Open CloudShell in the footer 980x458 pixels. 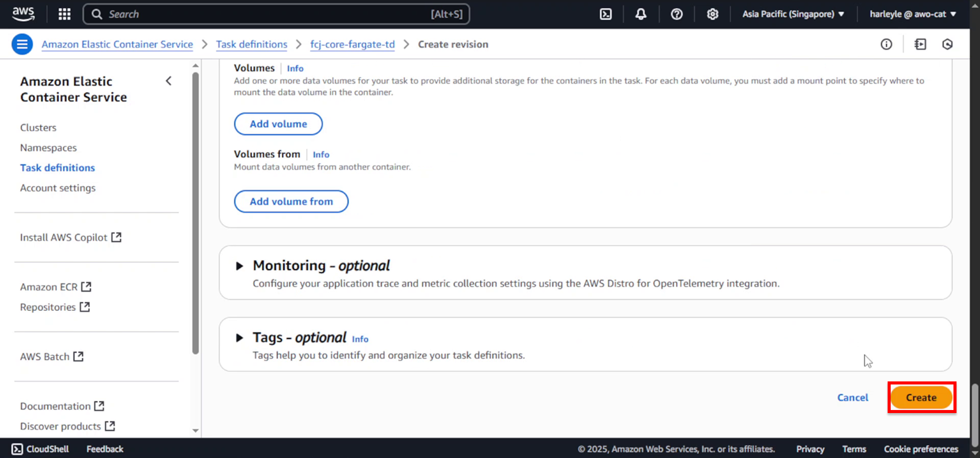click(40, 449)
